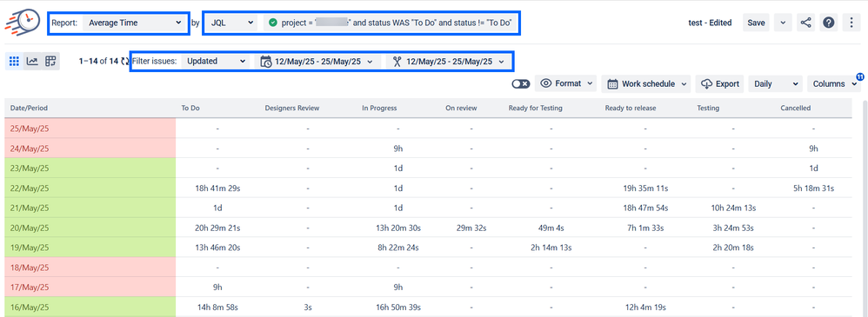
Task: Click the 12h 4m 19s Ready to release value
Action: (x=644, y=307)
